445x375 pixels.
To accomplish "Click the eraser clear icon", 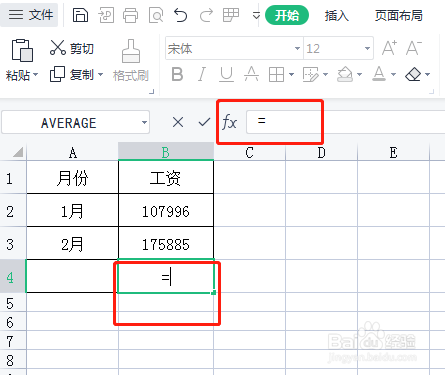I will point(413,74).
